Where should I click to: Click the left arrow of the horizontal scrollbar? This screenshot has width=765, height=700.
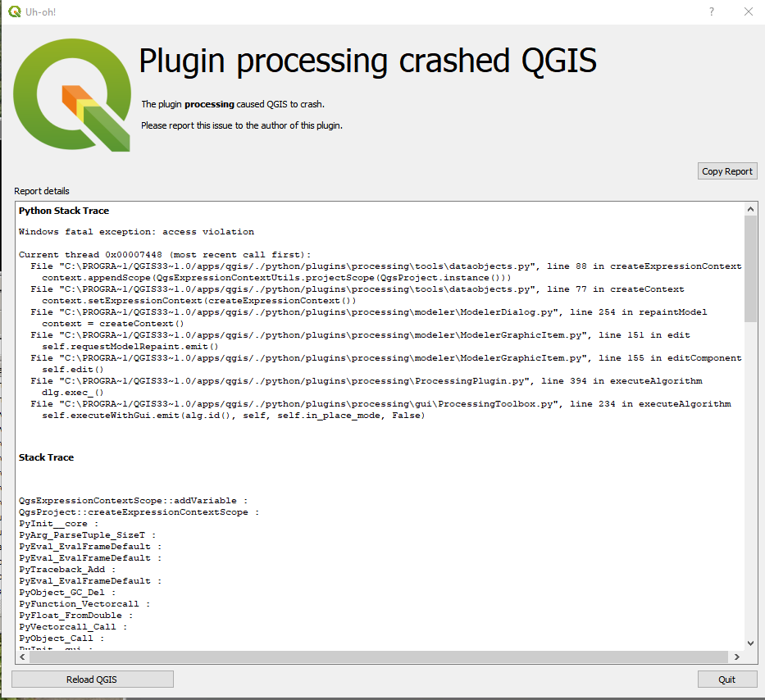click(x=22, y=657)
